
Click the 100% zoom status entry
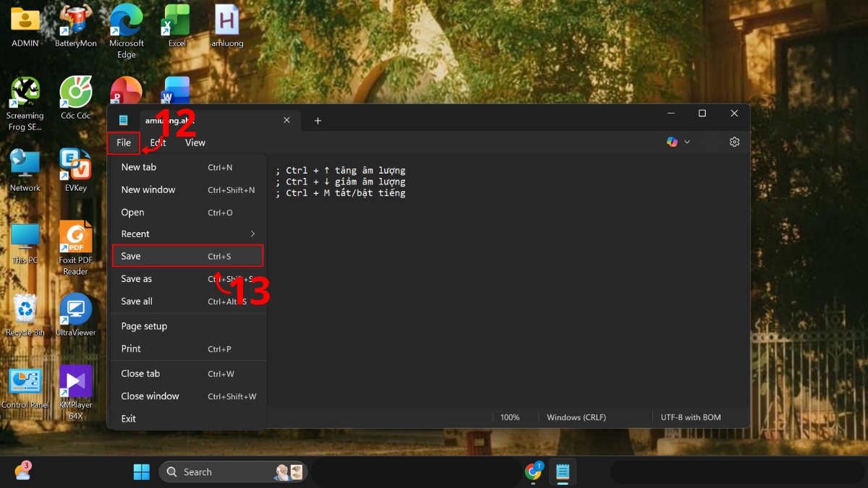tap(510, 417)
